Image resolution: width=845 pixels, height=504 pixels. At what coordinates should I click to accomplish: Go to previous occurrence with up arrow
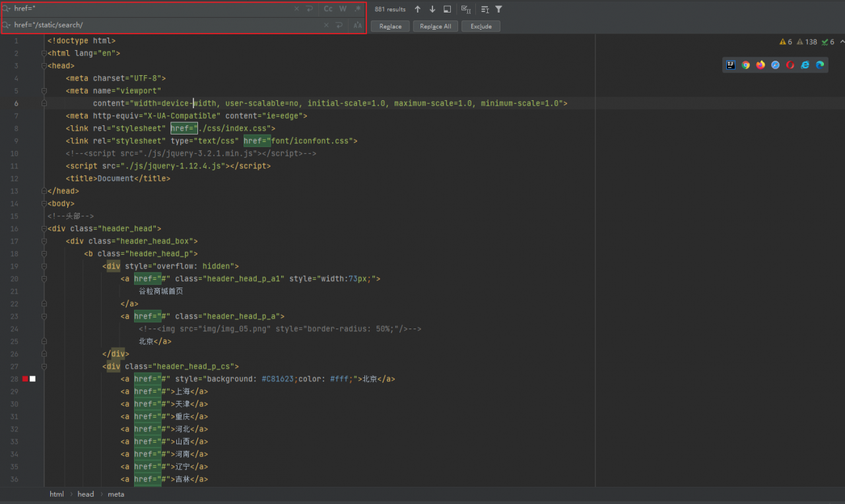(417, 9)
